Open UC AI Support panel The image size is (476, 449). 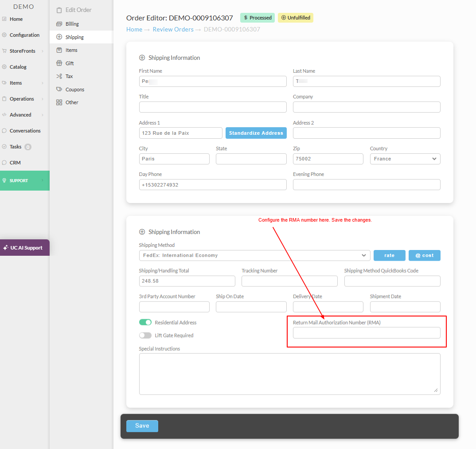point(25,248)
